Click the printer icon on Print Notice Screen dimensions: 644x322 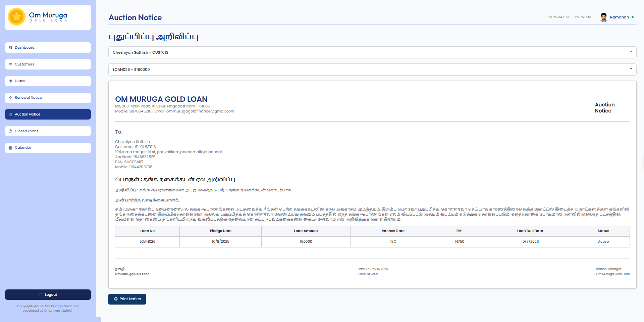click(116, 299)
